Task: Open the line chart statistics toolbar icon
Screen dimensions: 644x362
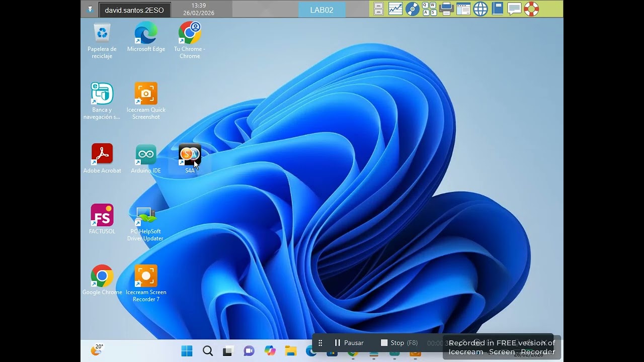Action: pos(395,9)
